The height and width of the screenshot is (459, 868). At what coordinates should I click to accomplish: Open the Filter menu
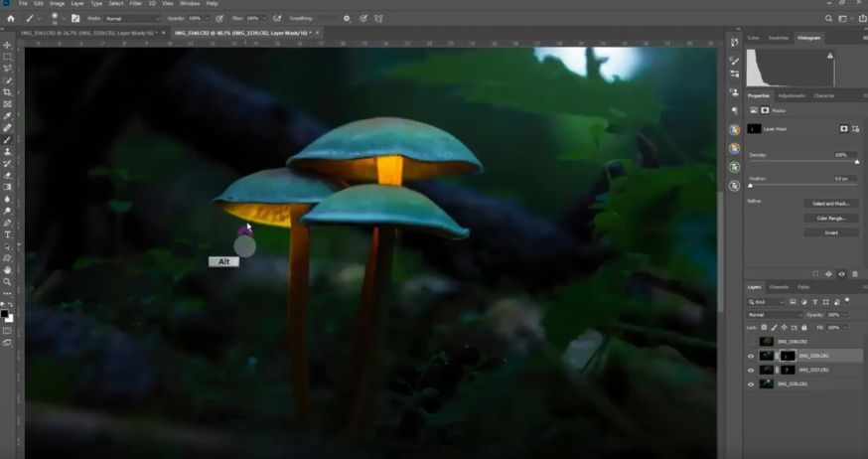coord(136,3)
